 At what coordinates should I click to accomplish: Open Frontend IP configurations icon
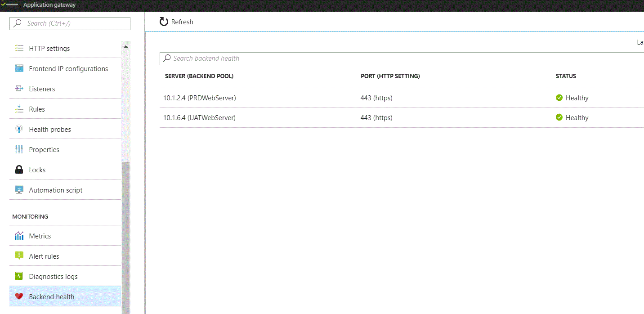tap(19, 68)
